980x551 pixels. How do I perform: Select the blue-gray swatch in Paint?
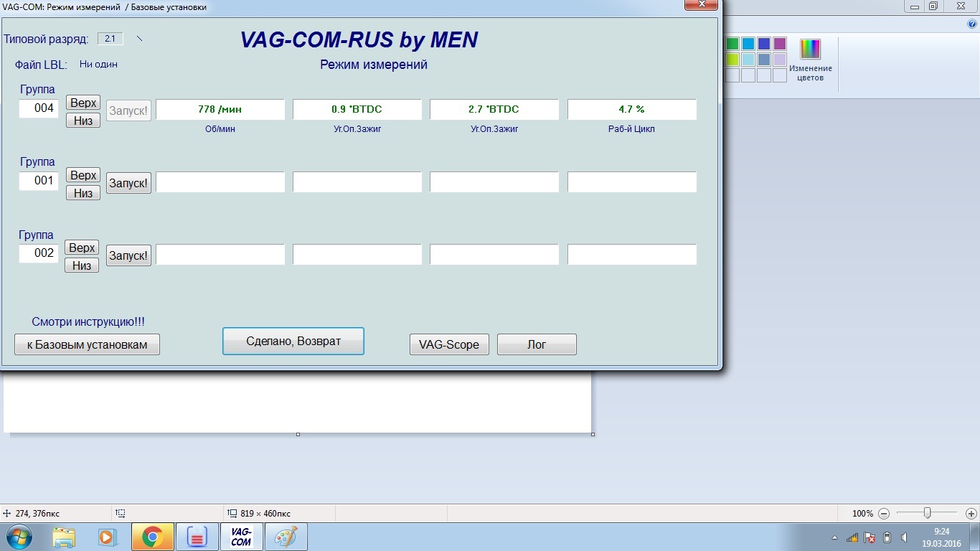click(x=764, y=60)
